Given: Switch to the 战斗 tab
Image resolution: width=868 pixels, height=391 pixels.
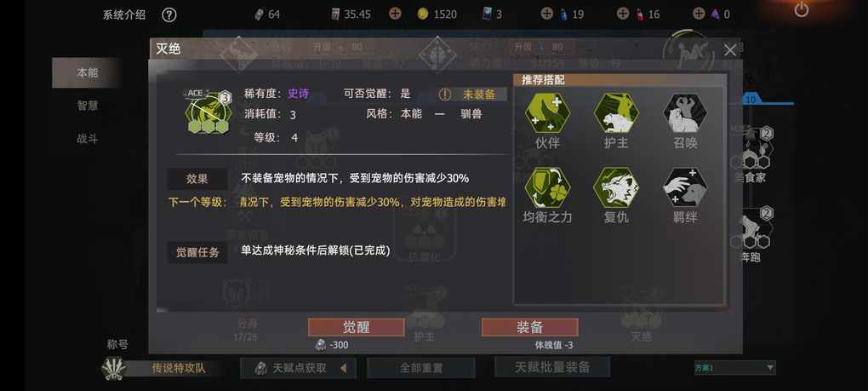Looking at the screenshot, I should pos(87,139).
